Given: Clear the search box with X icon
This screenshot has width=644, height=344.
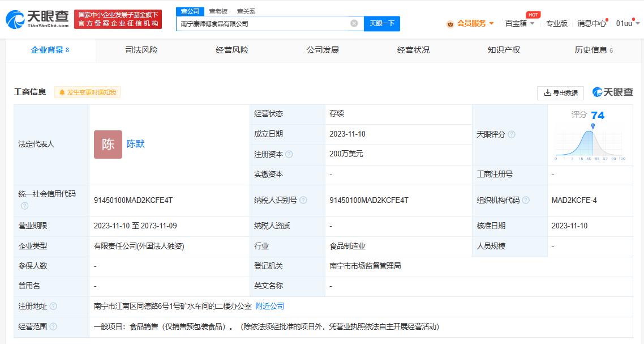Looking at the screenshot, I should [x=354, y=23].
